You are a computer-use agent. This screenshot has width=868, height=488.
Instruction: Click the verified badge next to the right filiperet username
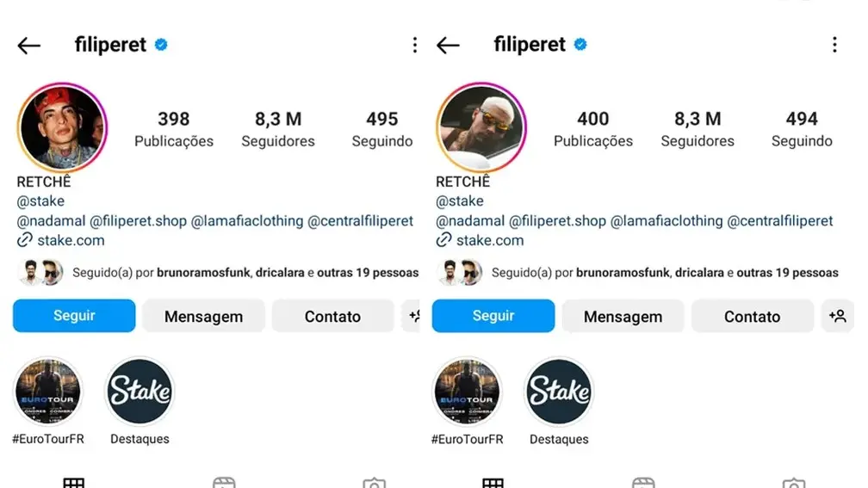pyautogui.click(x=580, y=44)
